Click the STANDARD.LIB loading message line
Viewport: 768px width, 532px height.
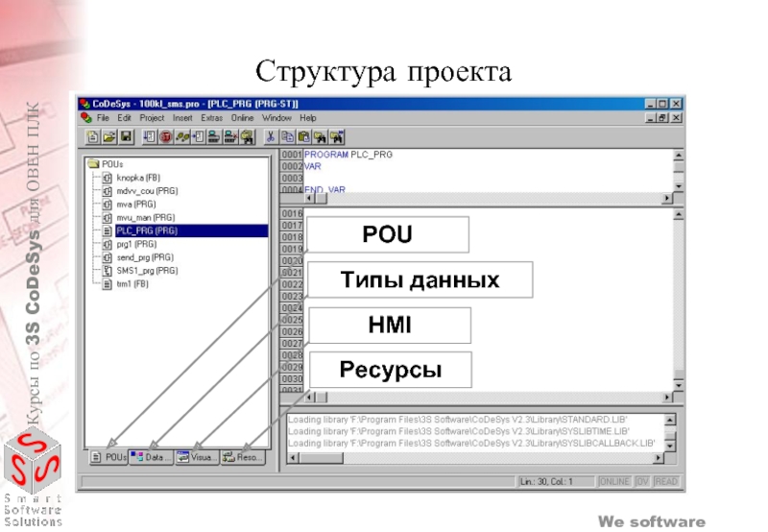point(458,420)
